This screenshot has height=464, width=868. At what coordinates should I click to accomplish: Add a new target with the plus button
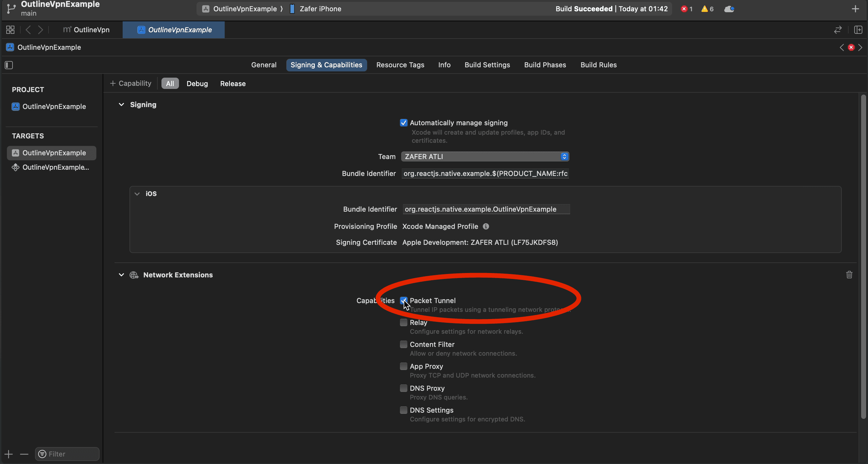point(9,454)
